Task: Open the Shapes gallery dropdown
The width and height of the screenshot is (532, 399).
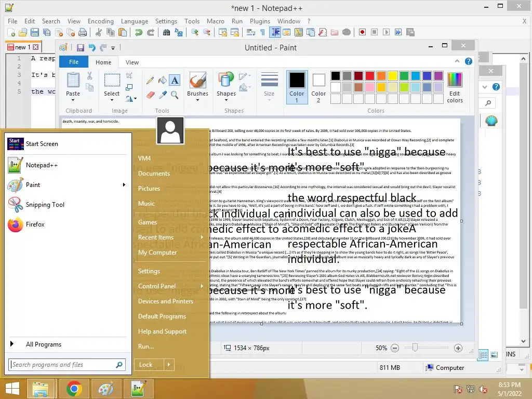Action: [x=226, y=100]
